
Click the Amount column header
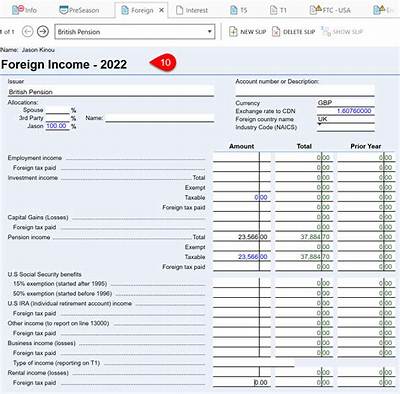[x=242, y=146]
